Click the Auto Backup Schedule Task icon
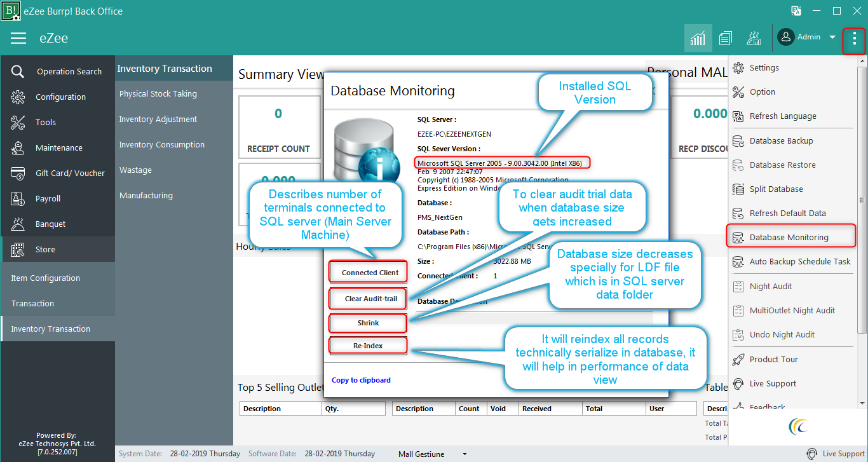The image size is (868, 462). pos(738,261)
